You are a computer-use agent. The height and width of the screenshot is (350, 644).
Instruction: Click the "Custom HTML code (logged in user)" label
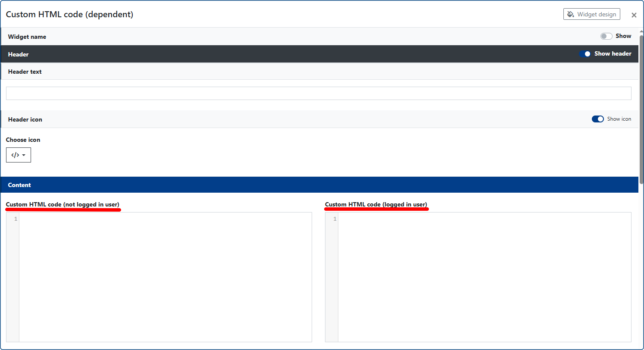click(376, 204)
